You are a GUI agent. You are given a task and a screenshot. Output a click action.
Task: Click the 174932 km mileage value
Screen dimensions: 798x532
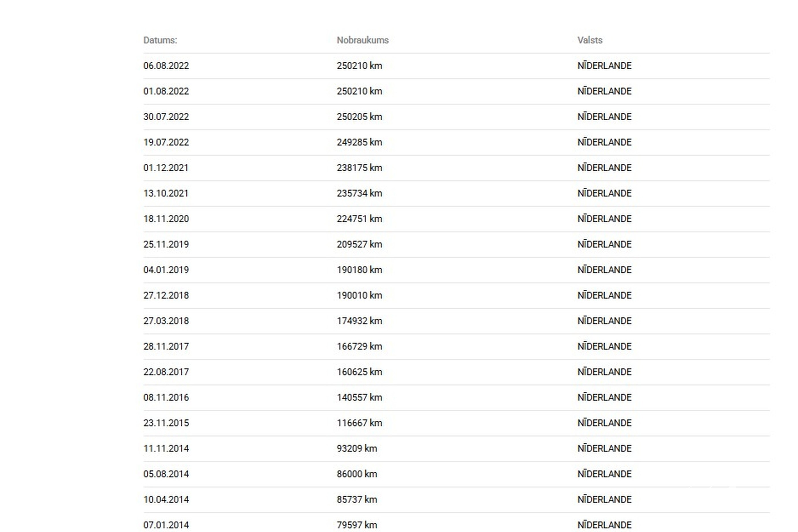pos(359,321)
